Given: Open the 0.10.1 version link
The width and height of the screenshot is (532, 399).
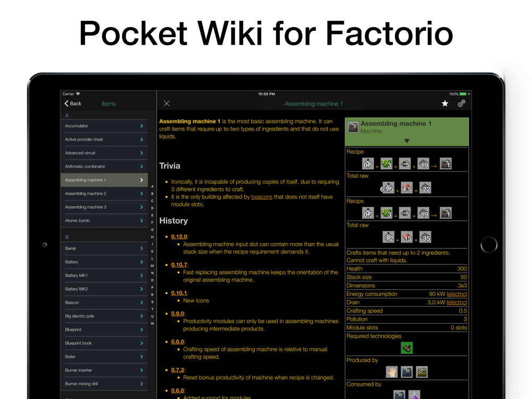Looking at the screenshot, I should click(179, 293).
